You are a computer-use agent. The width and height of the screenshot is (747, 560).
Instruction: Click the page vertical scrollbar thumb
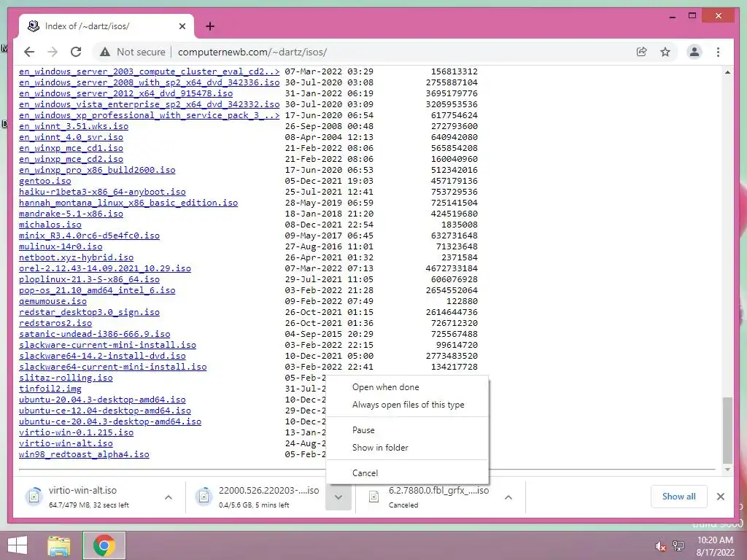coord(727,430)
